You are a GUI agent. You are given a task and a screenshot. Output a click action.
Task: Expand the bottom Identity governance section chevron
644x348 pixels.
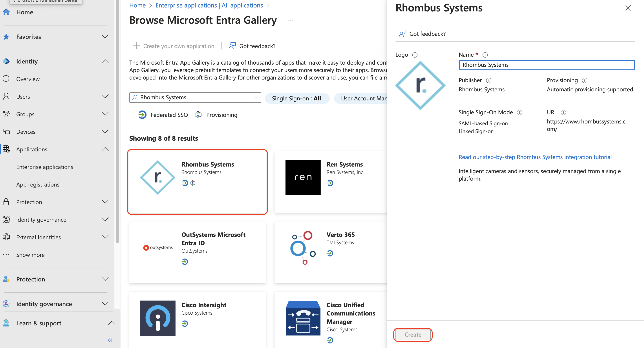pyautogui.click(x=105, y=304)
